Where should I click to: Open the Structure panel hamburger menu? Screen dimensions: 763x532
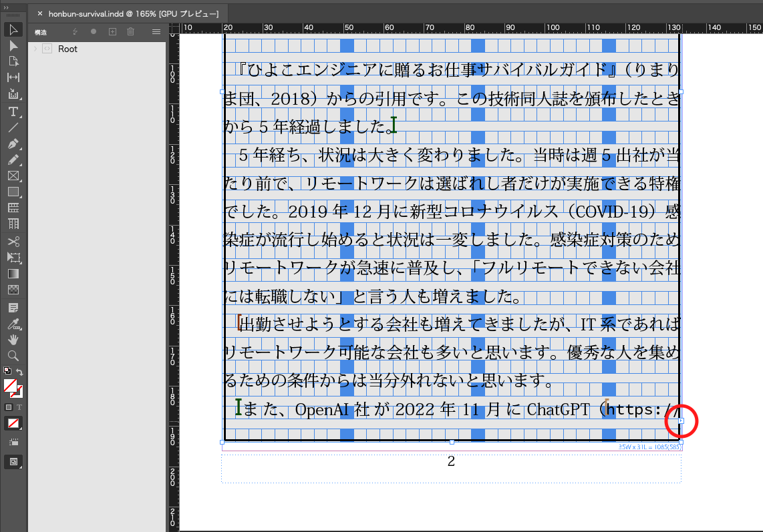[x=156, y=32]
